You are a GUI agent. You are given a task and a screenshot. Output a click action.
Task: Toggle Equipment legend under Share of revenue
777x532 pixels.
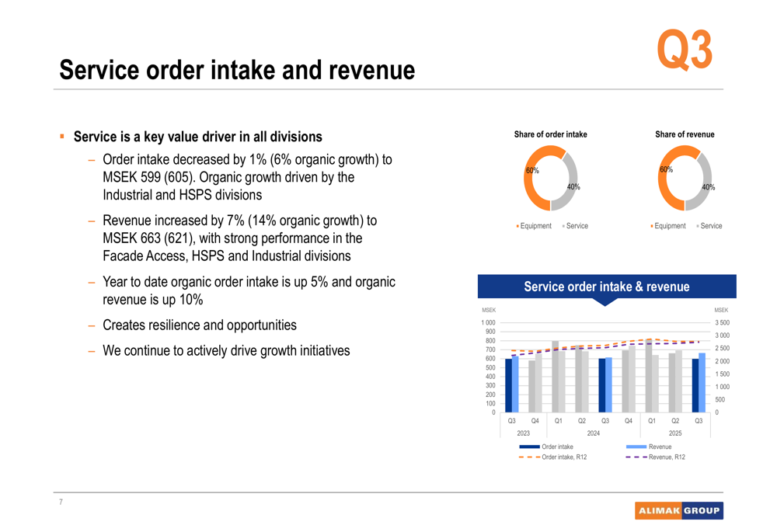(x=667, y=226)
